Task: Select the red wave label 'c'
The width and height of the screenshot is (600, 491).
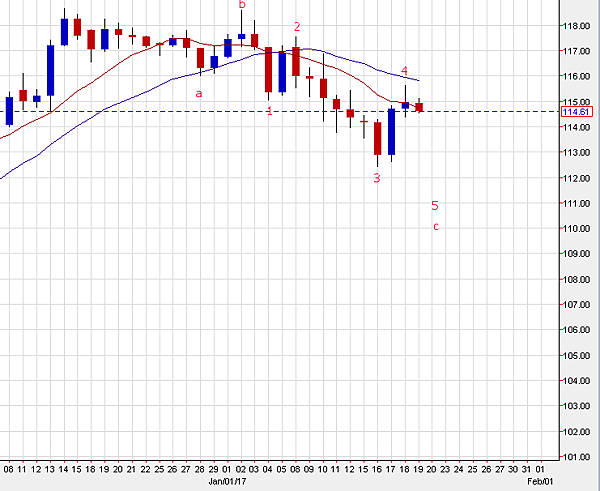Action: (x=436, y=227)
